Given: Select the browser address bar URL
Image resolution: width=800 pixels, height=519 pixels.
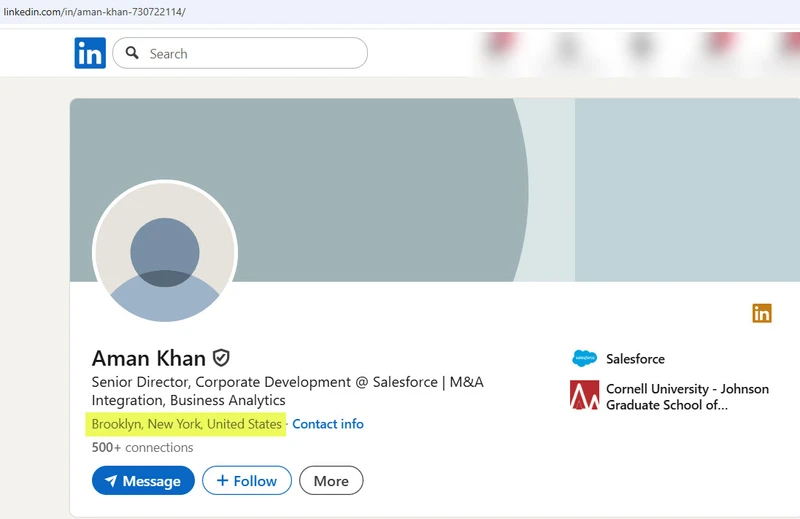Looking at the screenshot, I should 94,11.
